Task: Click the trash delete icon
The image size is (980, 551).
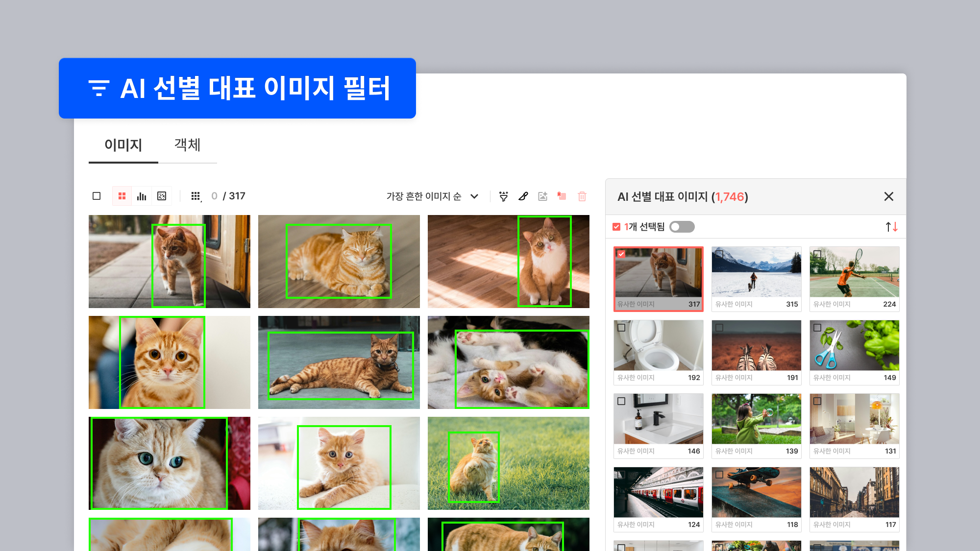Action: point(582,196)
